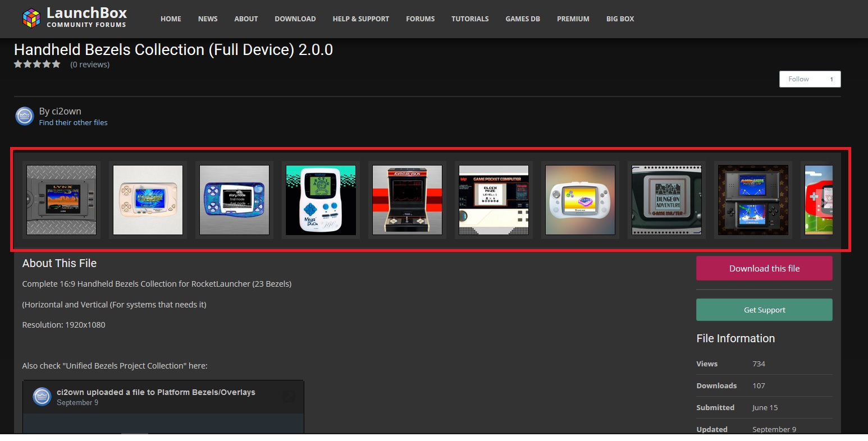The image size is (868, 441).
Task: Open HELP & SUPPORT menu
Action: pos(361,19)
